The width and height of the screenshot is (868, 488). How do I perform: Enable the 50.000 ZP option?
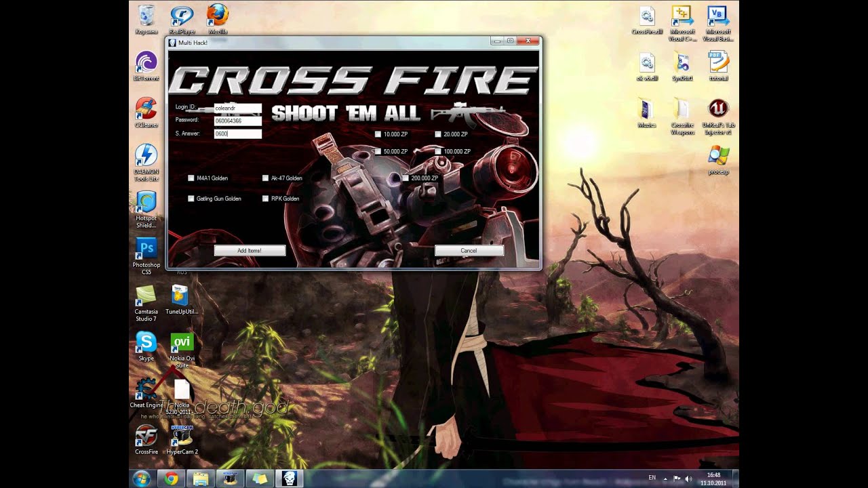coord(378,151)
